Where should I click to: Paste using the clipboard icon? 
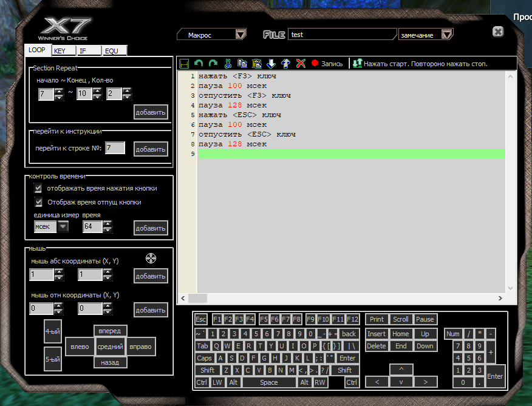coord(257,63)
